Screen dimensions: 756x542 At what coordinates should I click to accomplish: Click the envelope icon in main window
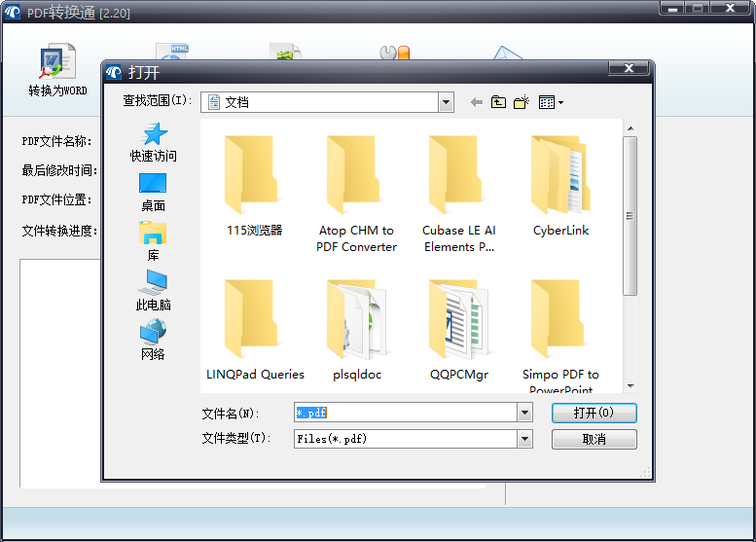click(508, 53)
